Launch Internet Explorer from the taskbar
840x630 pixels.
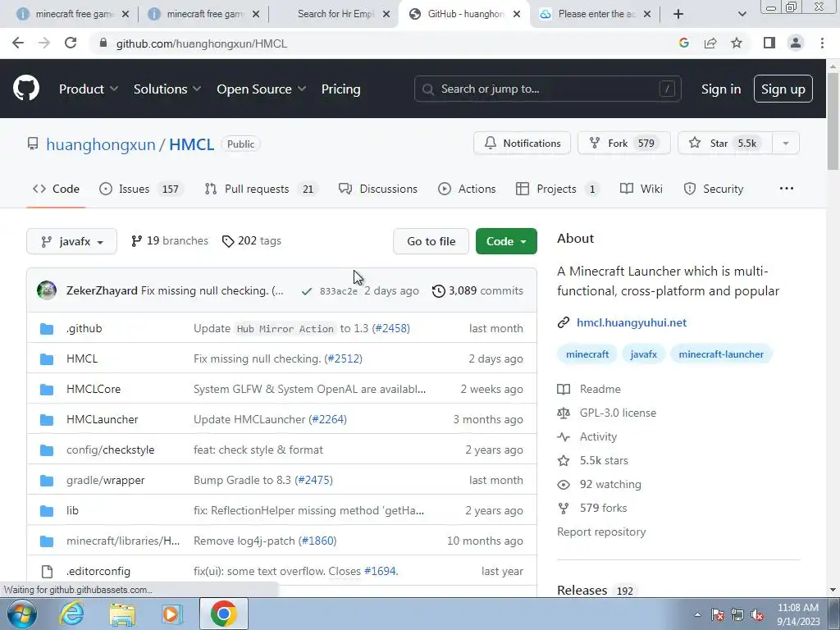tap(71, 614)
